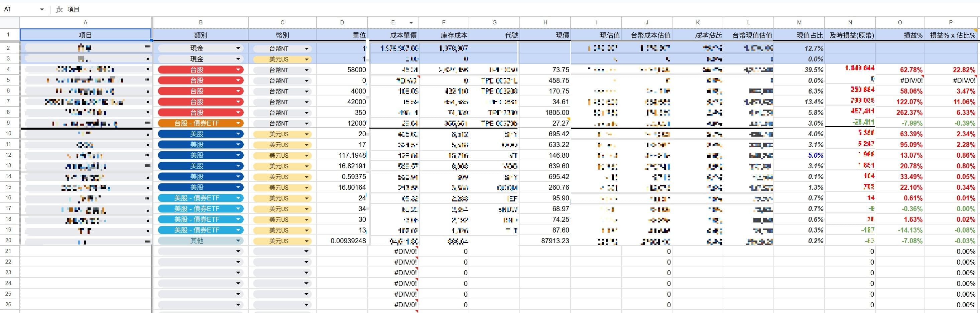Image resolution: width=980 pixels, height=313 pixels.
Task: Click the weighted cell showing 22.82%
Action: [x=951, y=69]
